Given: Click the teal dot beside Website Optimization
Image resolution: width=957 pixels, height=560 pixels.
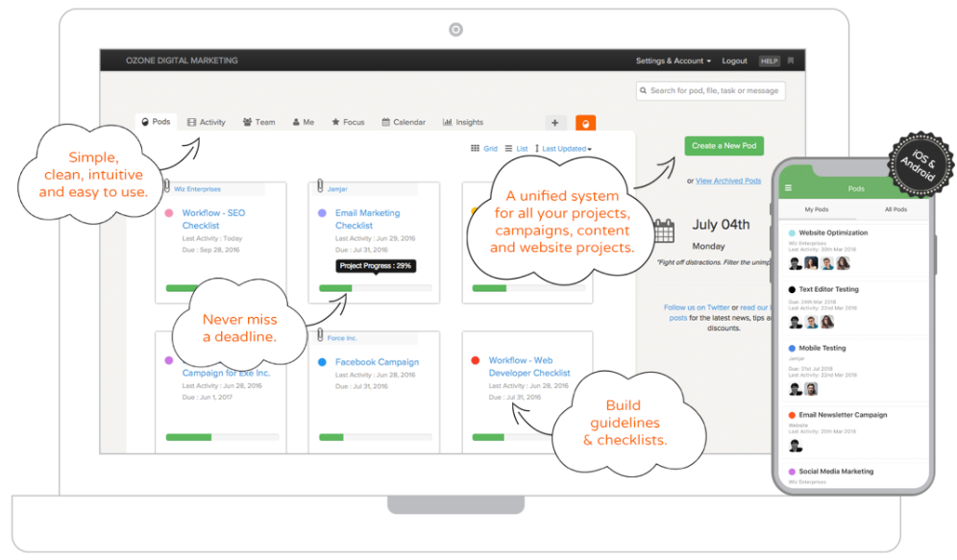Looking at the screenshot, I should (792, 233).
